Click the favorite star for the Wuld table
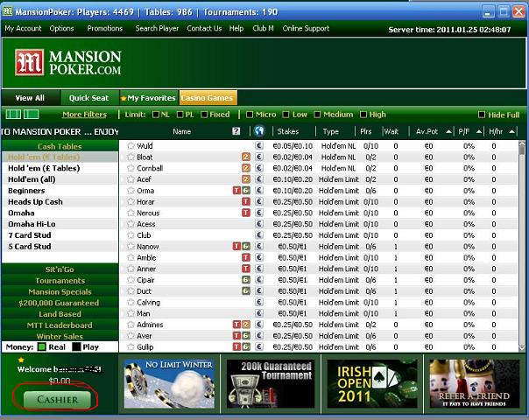529x420 pixels. 130,145
